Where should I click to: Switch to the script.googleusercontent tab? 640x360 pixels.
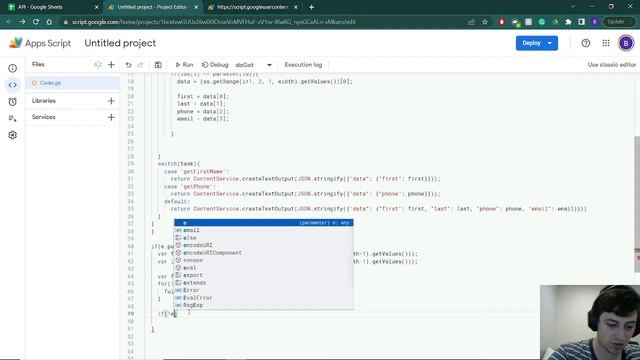tap(252, 7)
